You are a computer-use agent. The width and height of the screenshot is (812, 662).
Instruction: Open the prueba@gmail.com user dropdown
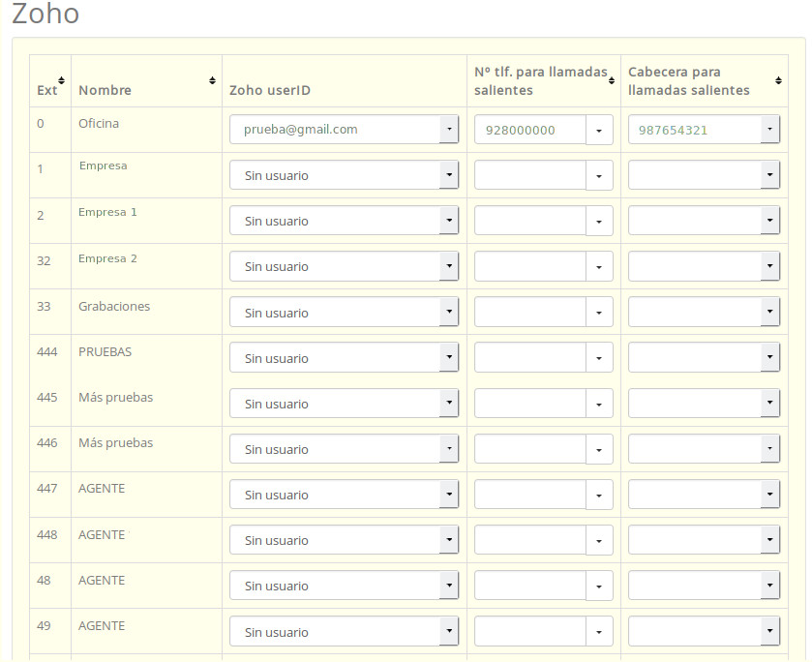[x=448, y=128]
